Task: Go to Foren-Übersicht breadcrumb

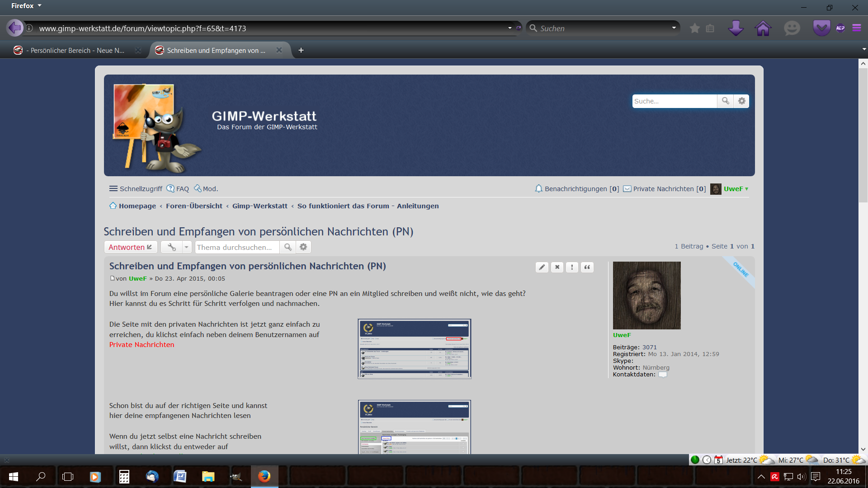Action: coord(194,206)
